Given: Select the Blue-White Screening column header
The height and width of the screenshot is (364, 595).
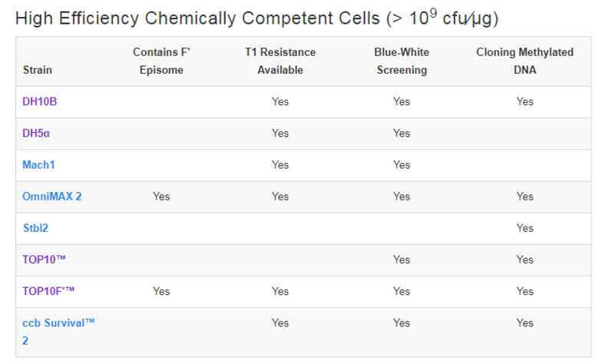Looking at the screenshot, I should 402,61.
